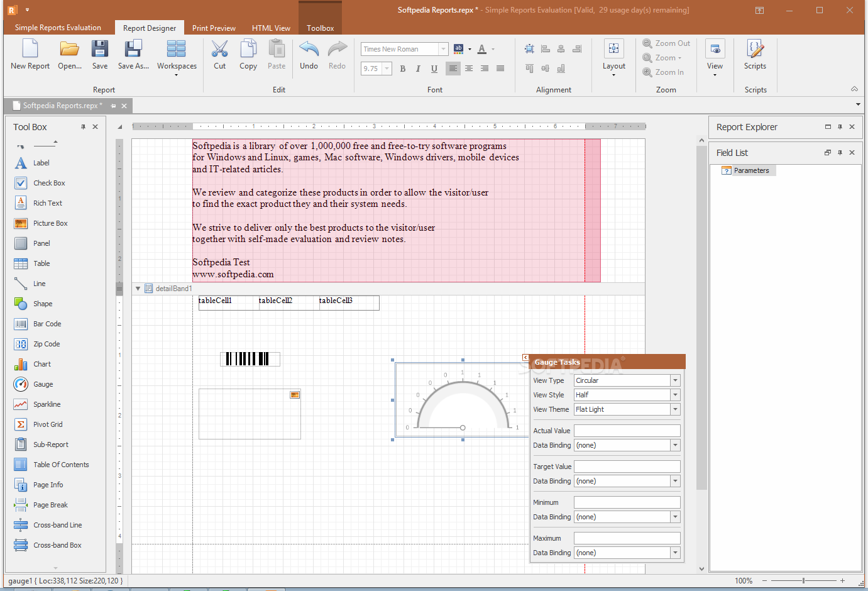Toggle justify text alignment
The image size is (868, 591).
click(x=500, y=69)
